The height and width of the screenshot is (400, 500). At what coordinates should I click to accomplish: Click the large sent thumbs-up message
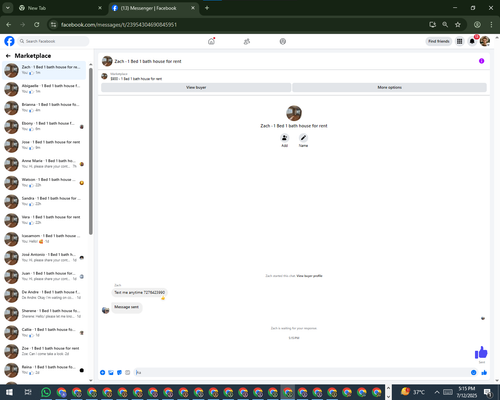coord(481,352)
